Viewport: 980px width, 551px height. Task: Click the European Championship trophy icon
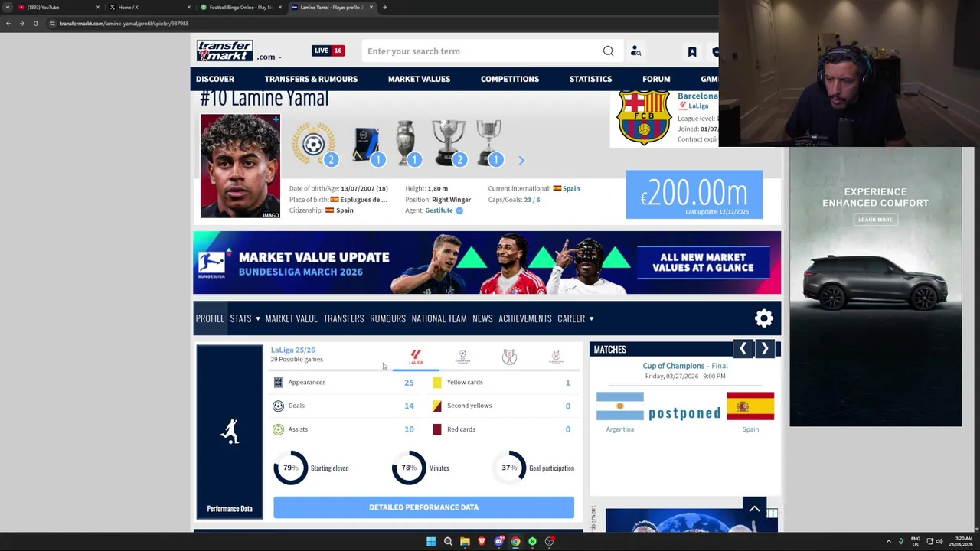point(406,143)
